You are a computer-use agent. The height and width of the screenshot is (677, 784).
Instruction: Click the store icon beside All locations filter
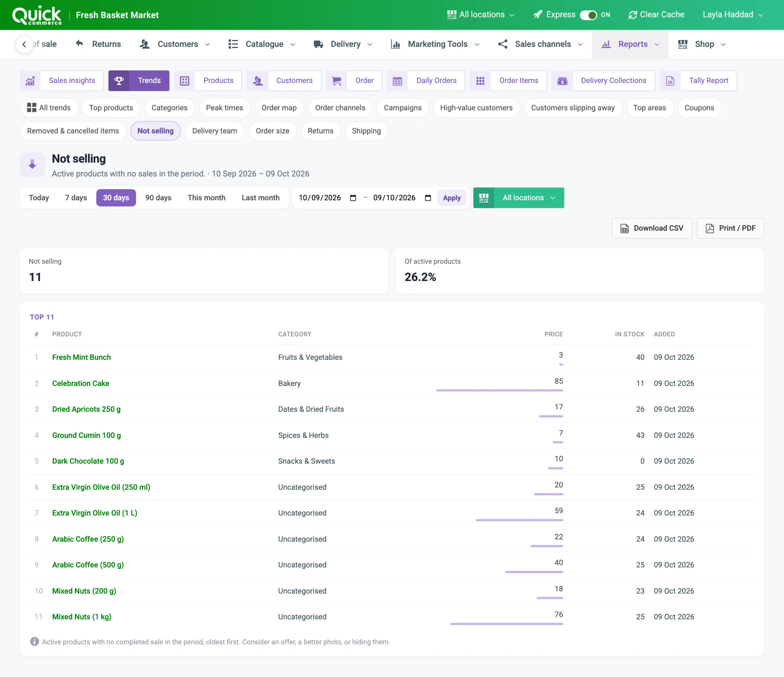tap(484, 198)
